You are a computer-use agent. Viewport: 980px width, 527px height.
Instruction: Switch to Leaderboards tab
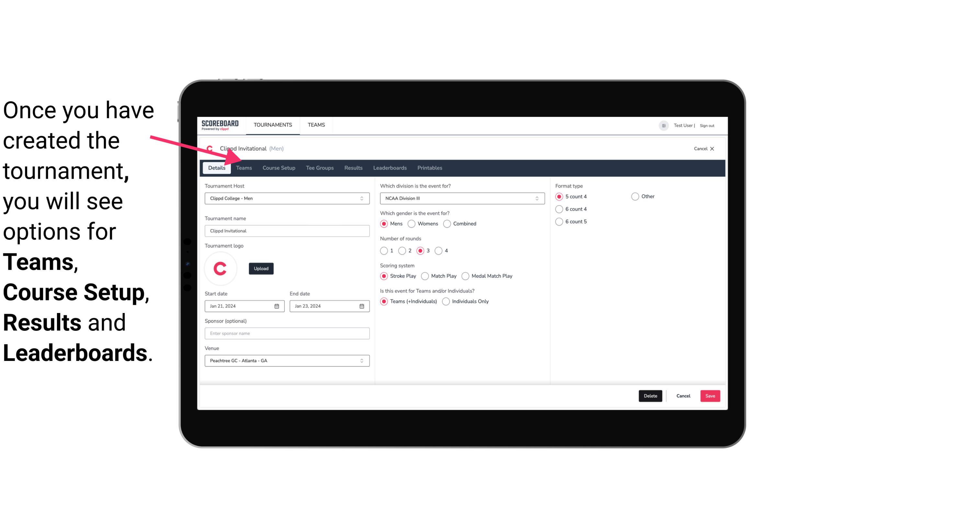(x=389, y=167)
